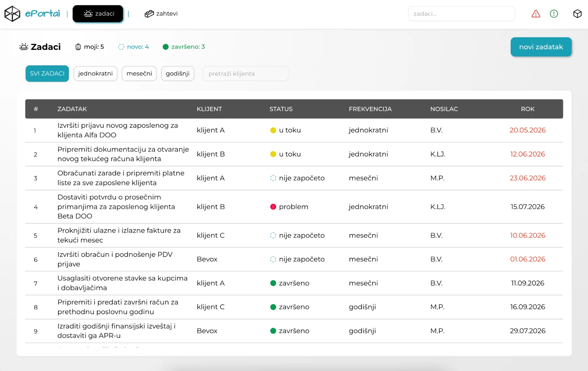Open the zadaci tab in top navigation

pyautogui.click(x=98, y=14)
